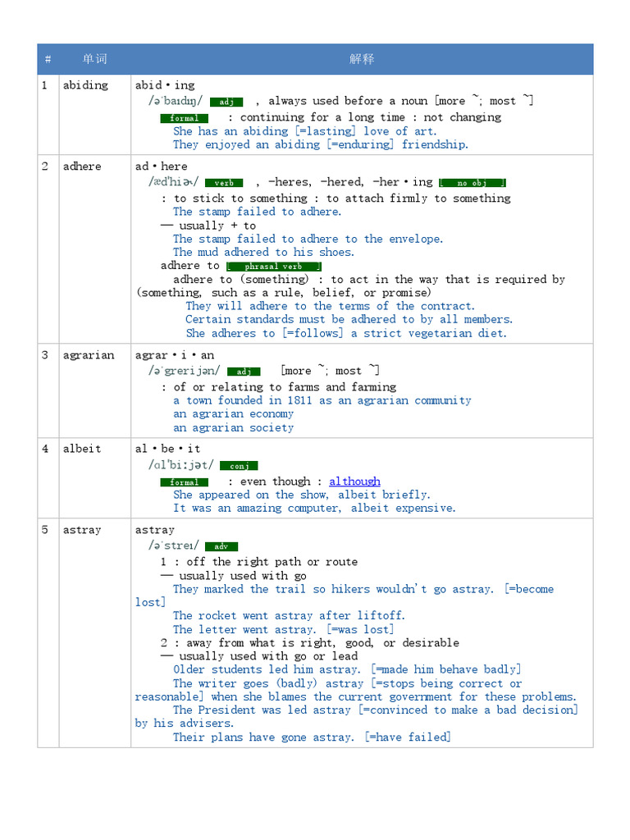The image size is (630, 840).
Task: Click example 'The stamp failed to adhere to the envelope.'
Action: click(308, 239)
